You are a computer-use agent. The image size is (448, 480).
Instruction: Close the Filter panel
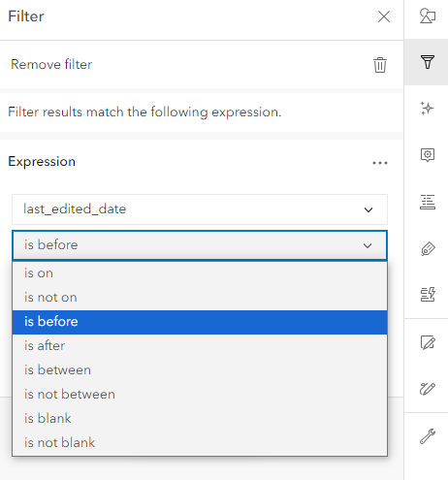click(384, 16)
